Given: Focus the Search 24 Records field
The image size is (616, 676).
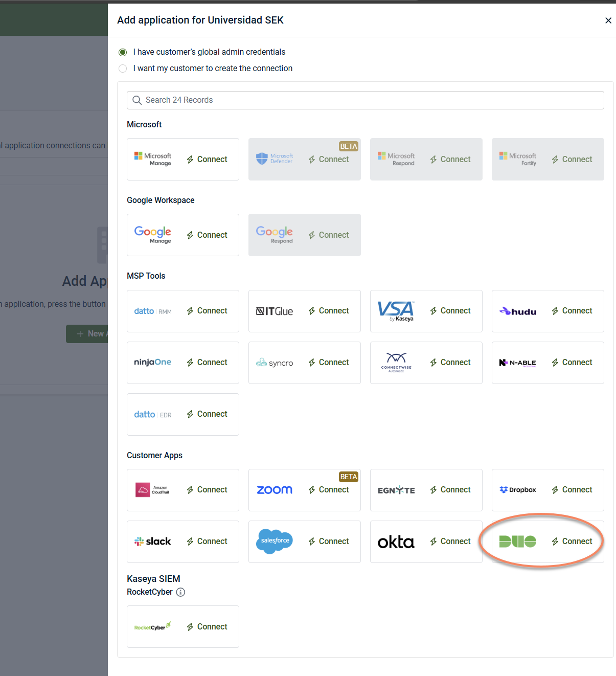Looking at the screenshot, I should [366, 100].
